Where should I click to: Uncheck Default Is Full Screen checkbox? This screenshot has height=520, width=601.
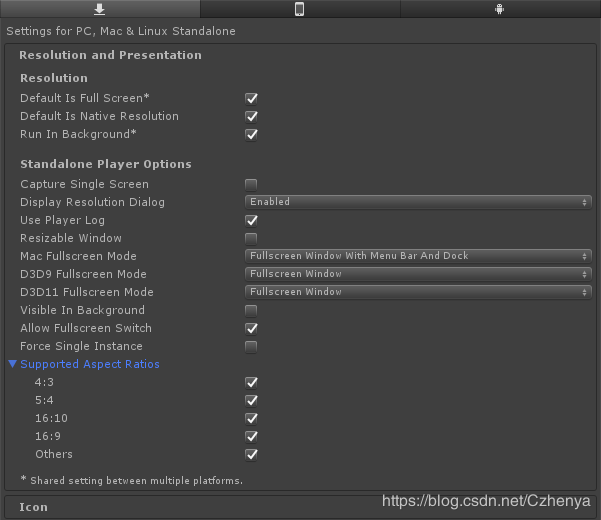tap(251, 98)
